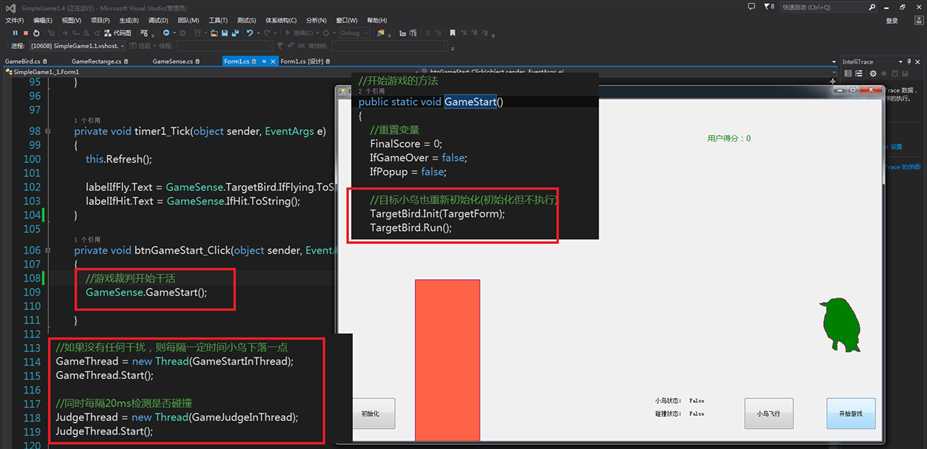Collapse the timer1_Tick method outline at line 98
This screenshot has width=927, height=449.
point(48,131)
